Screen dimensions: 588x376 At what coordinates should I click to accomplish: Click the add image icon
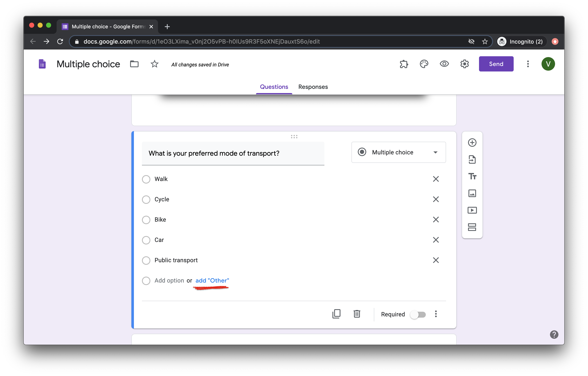(x=471, y=193)
